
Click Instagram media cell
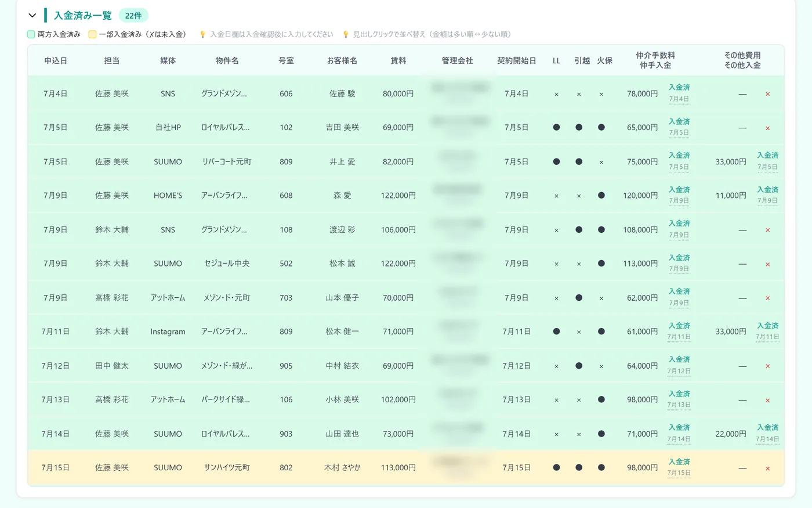click(168, 332)
